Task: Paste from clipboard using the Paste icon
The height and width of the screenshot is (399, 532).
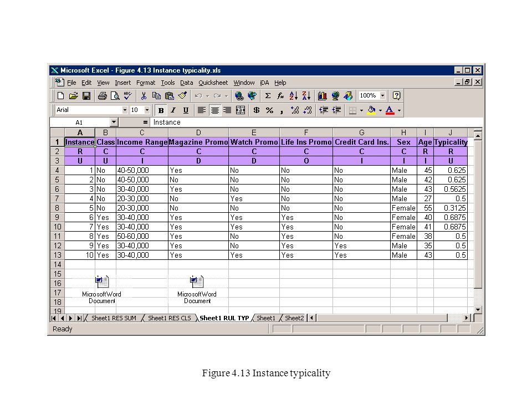Action: (170, 96)
